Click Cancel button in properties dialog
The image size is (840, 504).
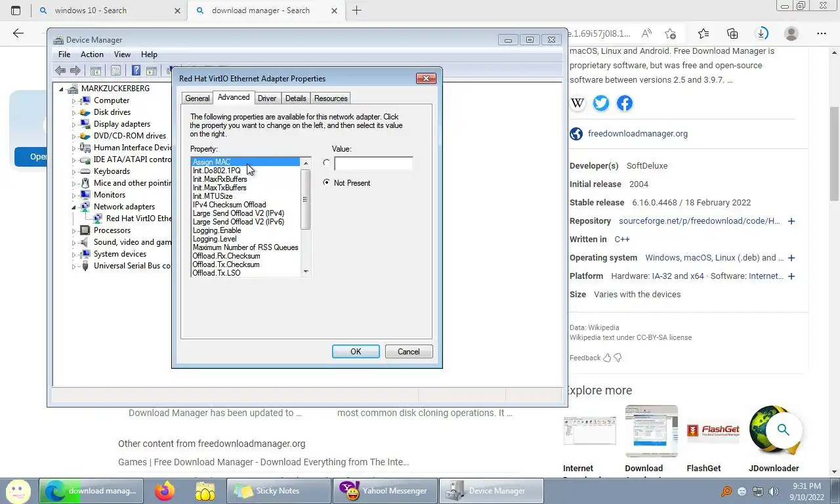pyautogui.click(x=408, y=352)
